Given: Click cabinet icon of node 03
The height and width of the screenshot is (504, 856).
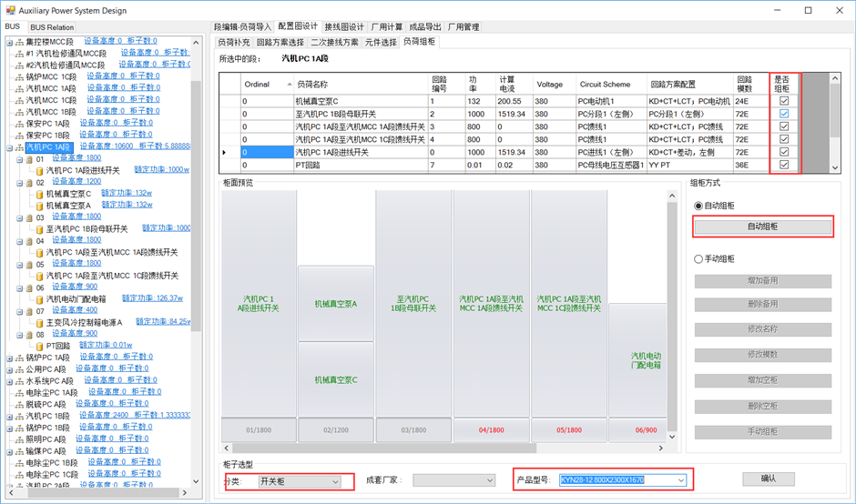Looking at the screenshot, I should [29, 217].
